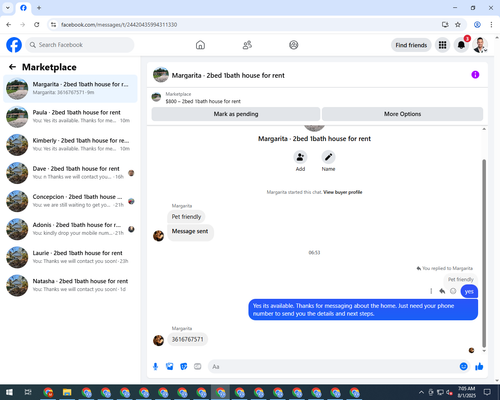Click the Aa message input field
Screen dimensions: 500x400
[333, 367]
